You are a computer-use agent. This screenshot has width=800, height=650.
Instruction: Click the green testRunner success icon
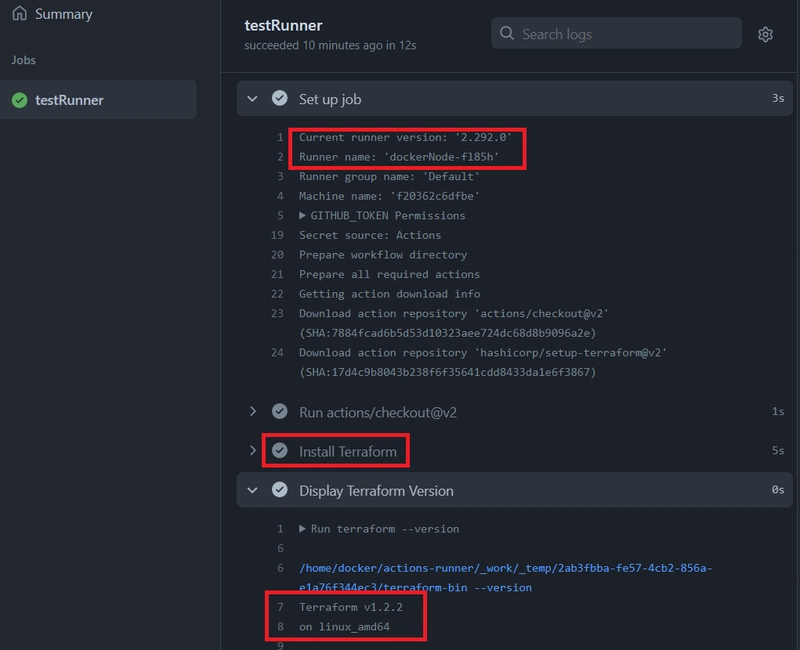tap(19, 100)
